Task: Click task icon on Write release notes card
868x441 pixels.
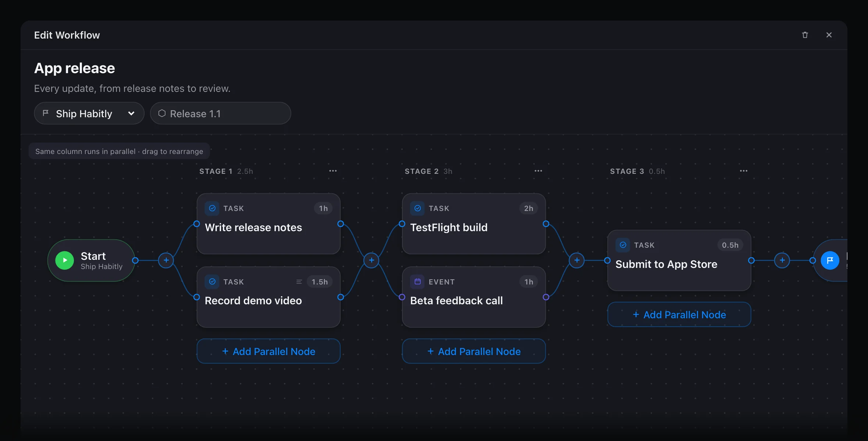Action: tap(212, 208)
